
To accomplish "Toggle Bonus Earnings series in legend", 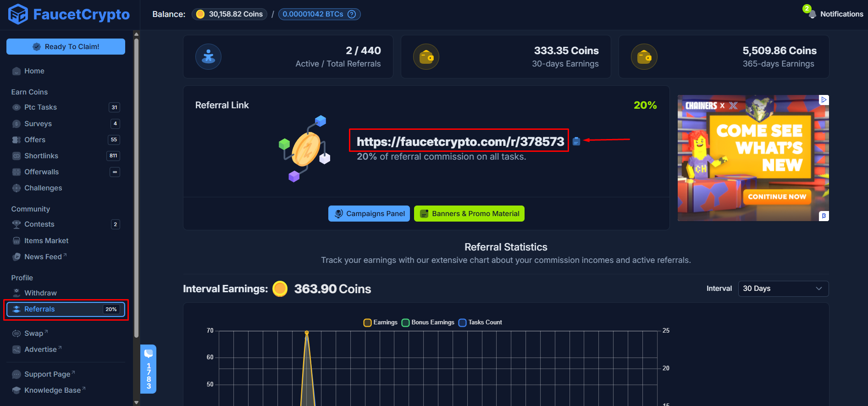I will click(x=428, y=323).
